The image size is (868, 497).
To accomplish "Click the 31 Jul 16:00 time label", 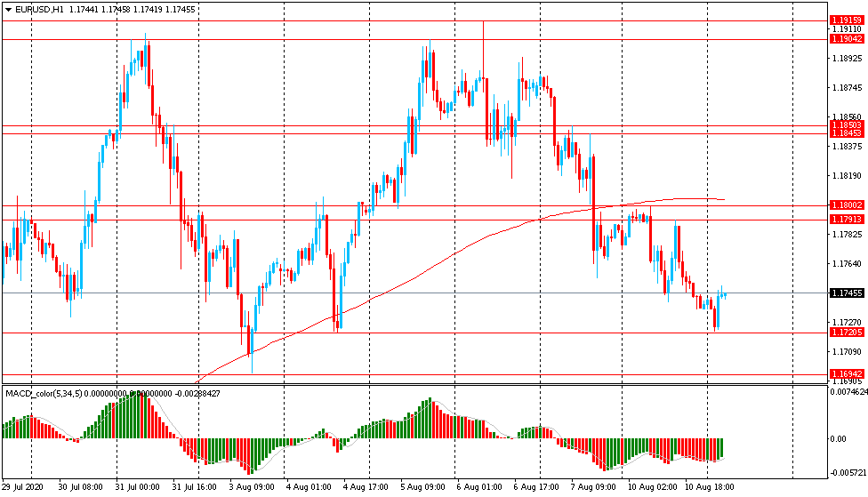I will coord(194,487).
